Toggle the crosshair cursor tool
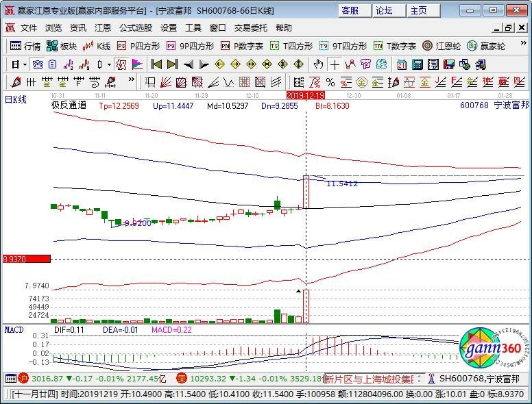This screenshot has height=404, width=532. 335,64
